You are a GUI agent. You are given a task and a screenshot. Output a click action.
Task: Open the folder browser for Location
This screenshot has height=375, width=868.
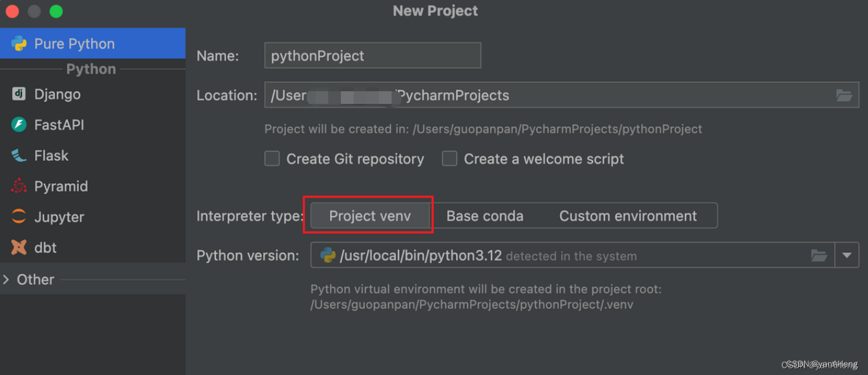(844, 95)
